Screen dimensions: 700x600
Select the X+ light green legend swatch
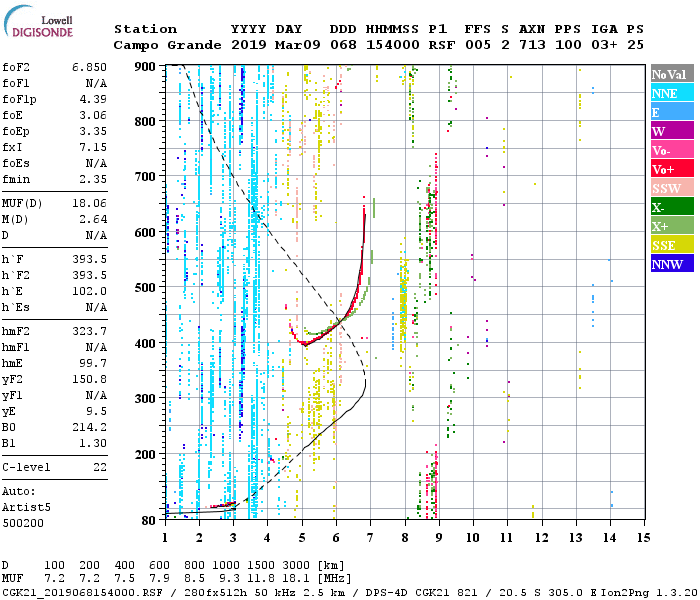[x=672, y=225]
